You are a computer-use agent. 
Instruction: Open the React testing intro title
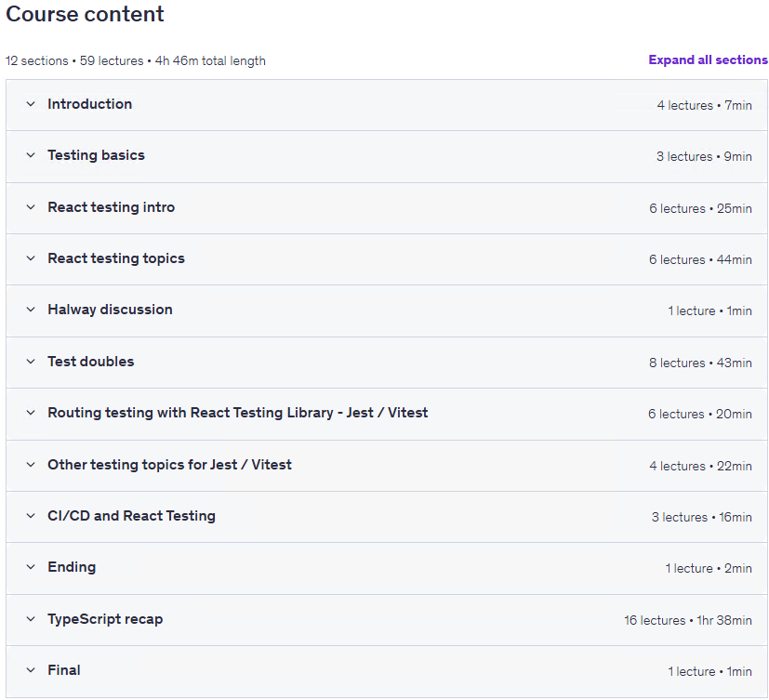click(x=111, y=207)
